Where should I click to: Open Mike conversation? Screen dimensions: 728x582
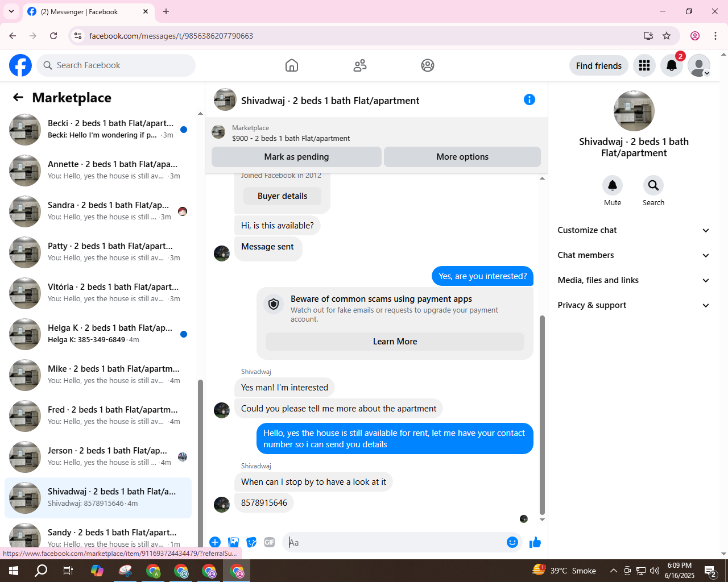point(98,375)
